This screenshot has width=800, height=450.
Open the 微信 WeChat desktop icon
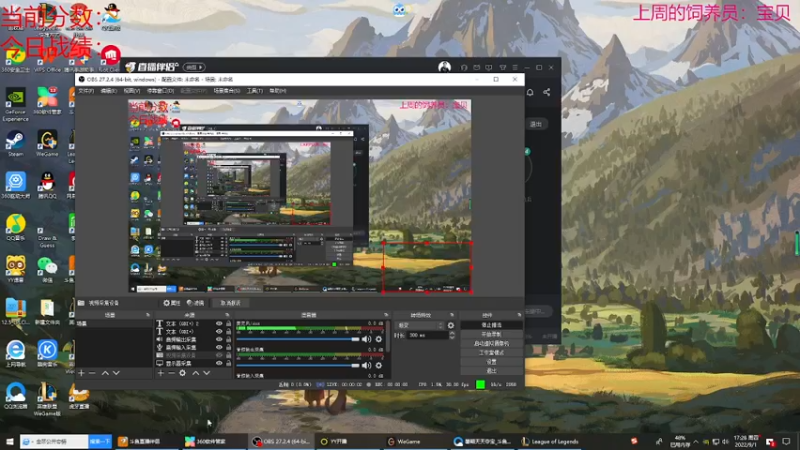point(47,270)
